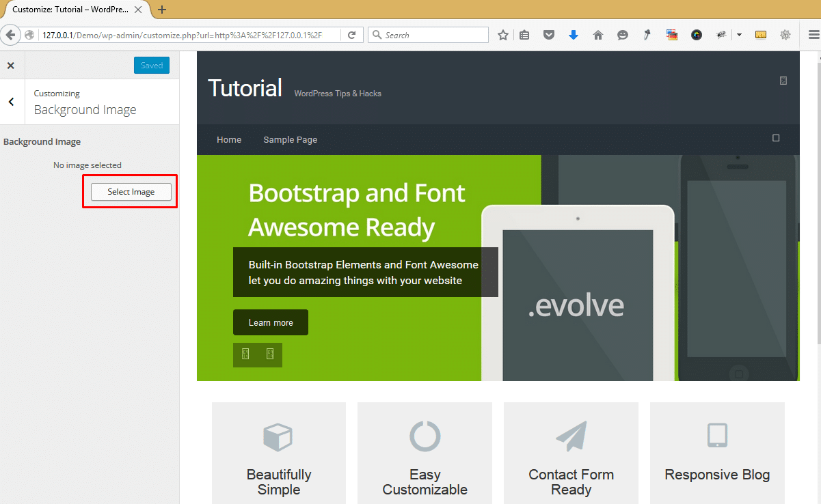Click the Bootstrap and Font Awesome Ready headline
Image resolution: width=821 pixels, height=504 pixels.
357,210
